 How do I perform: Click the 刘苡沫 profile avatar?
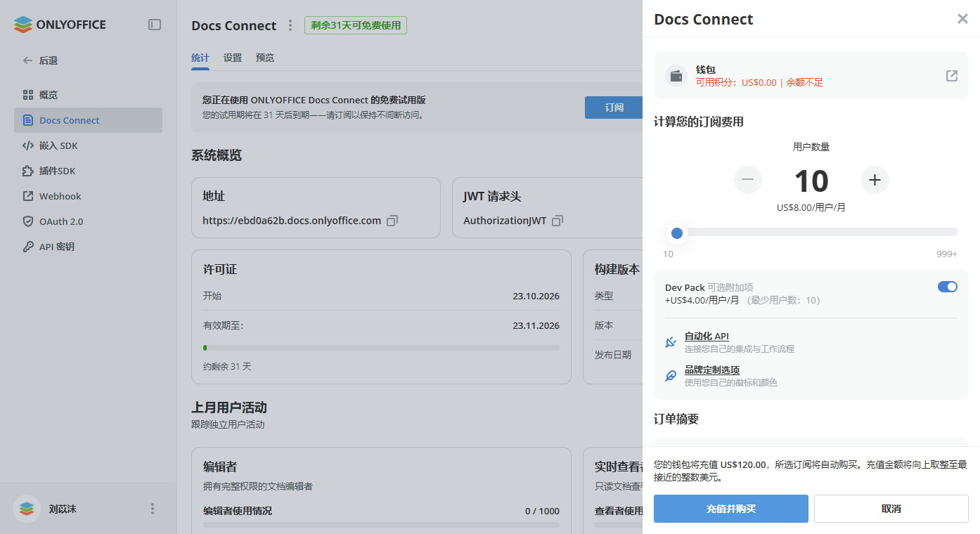tap(27, 509)
